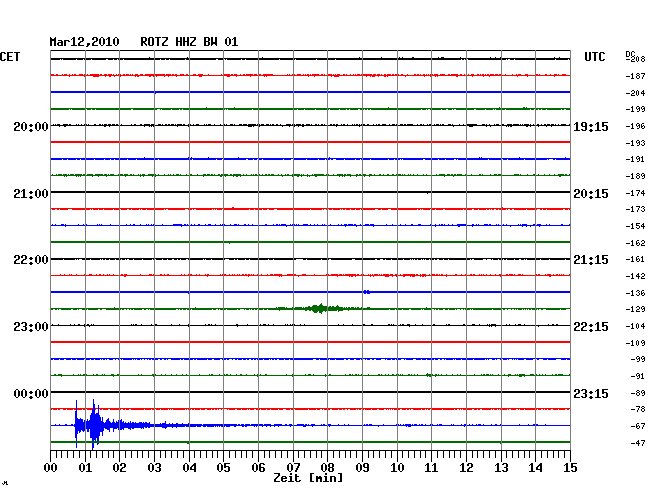Click the "02" minute axis label
The height and width of the screenshot is (494, 650).
point(119,468)
